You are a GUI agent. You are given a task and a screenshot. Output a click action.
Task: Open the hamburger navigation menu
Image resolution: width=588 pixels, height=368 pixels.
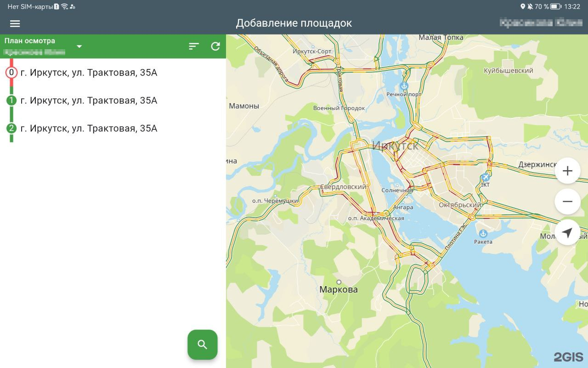15,23
